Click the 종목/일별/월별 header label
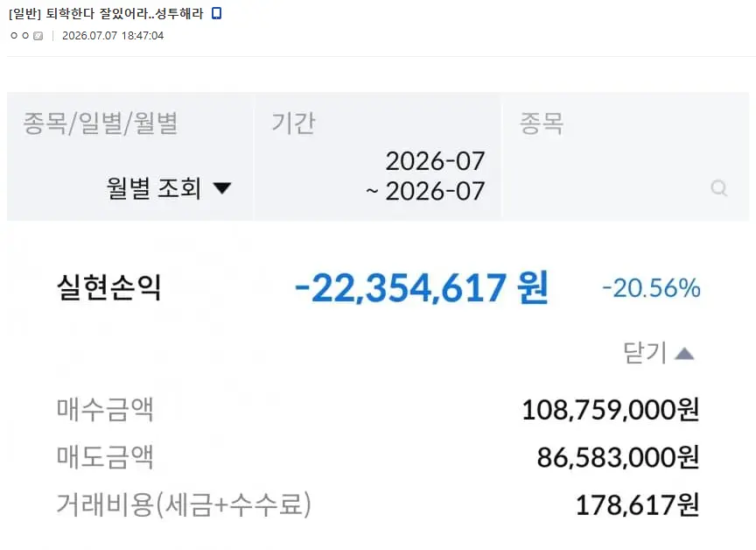This screenshot has height=550, width=756. click(x=101, y=123)
